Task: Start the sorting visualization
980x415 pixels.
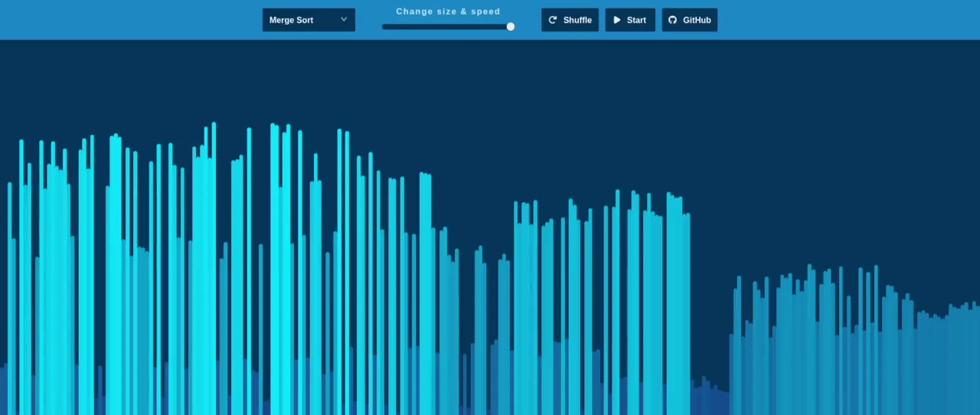Action: (x=629, y=20)
